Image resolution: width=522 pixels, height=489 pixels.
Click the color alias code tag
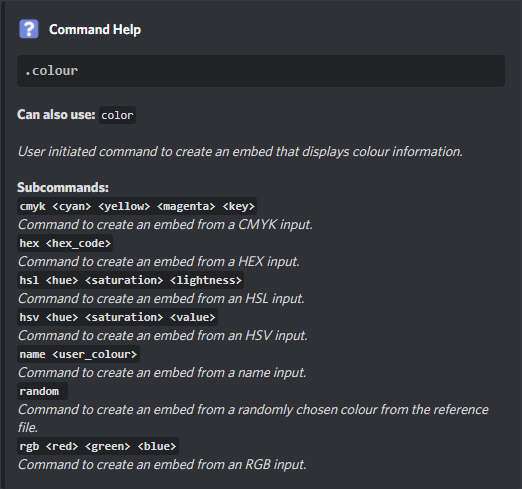117,115
